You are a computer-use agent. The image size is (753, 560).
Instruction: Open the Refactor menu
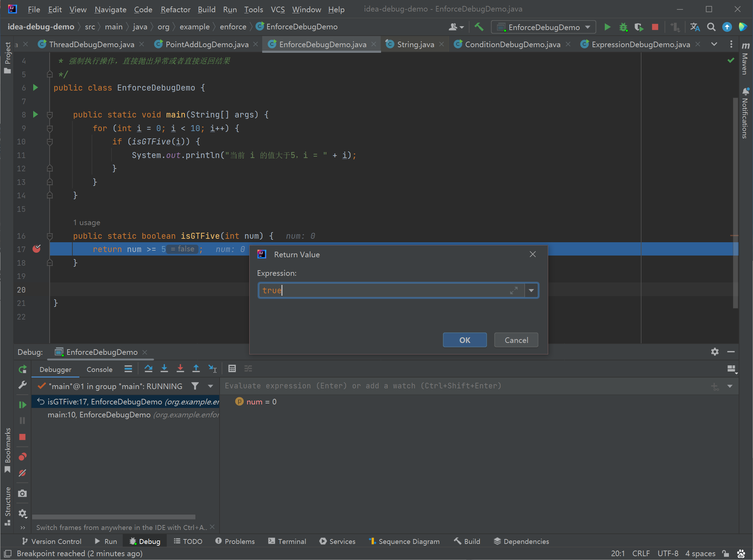tap(175, 9)
